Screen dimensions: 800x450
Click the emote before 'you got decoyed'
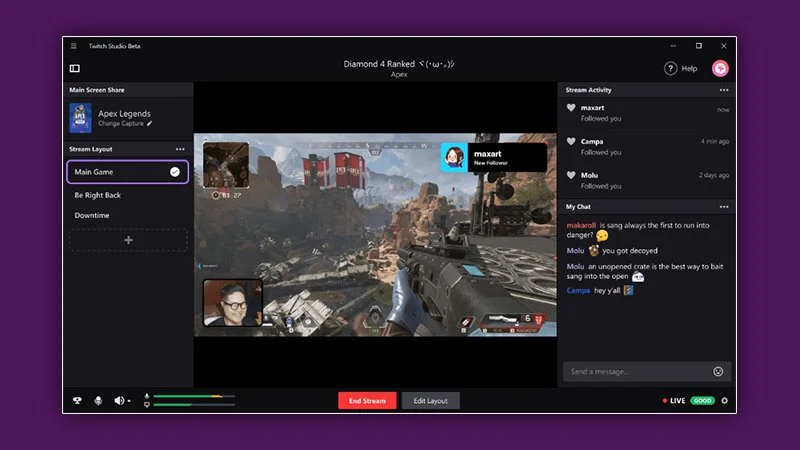pyautogui.click(x=593, y=251)
